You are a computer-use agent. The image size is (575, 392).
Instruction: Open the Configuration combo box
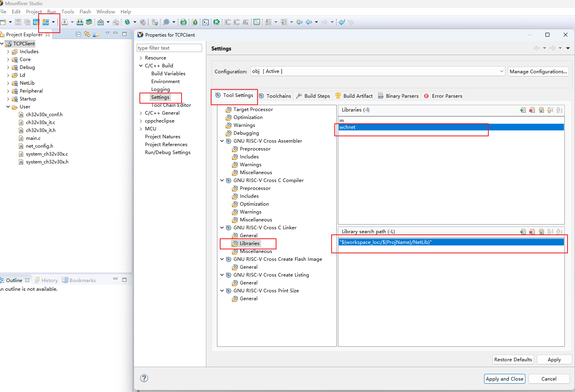(378, 71)
